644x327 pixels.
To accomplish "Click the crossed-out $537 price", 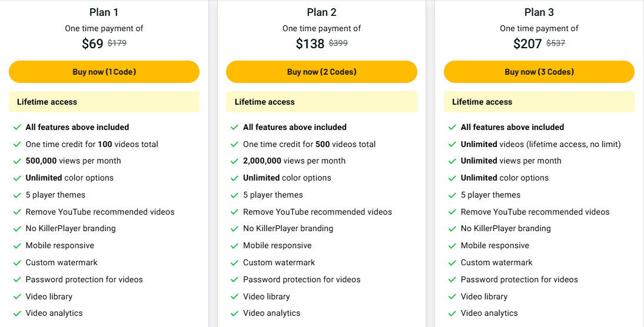I will tap(556, 43).
